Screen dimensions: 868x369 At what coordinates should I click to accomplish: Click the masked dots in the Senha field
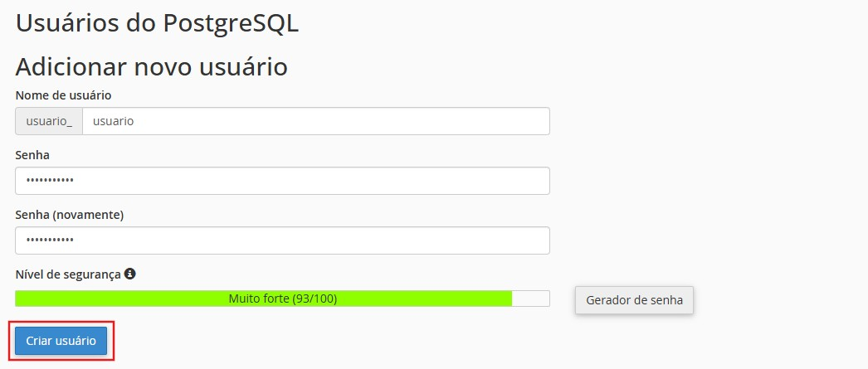50,181
